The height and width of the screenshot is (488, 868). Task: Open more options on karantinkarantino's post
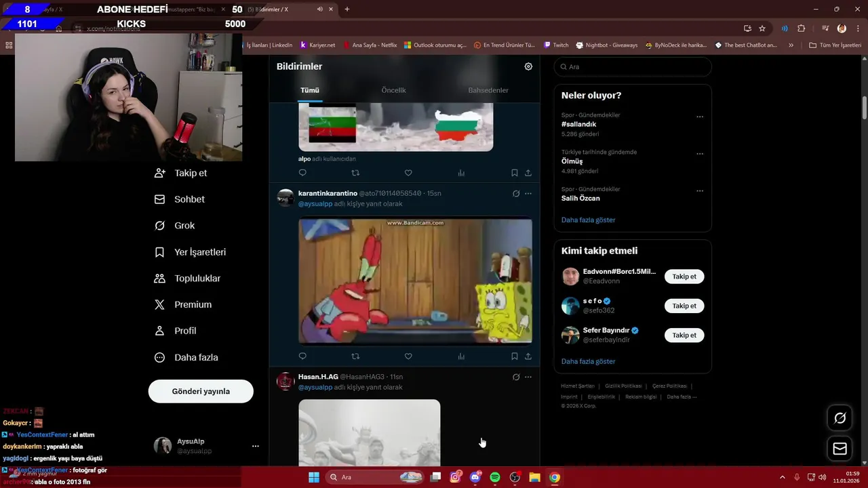(528, 194)
